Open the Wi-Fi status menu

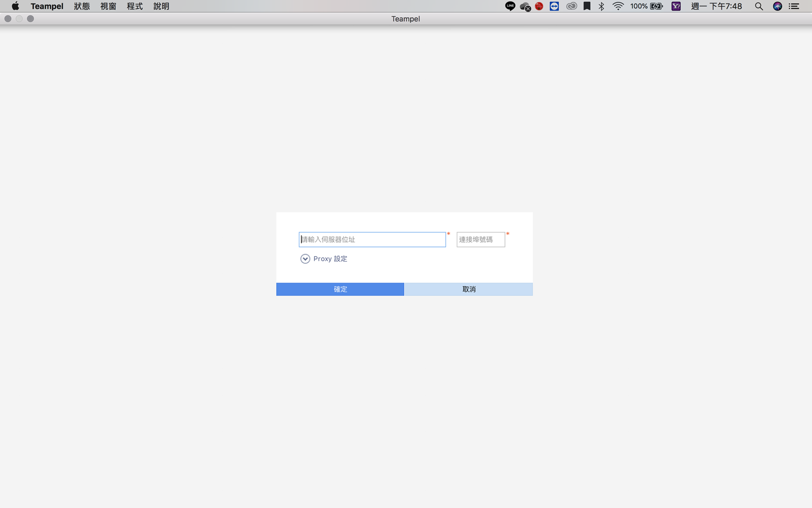pos(618,6)
